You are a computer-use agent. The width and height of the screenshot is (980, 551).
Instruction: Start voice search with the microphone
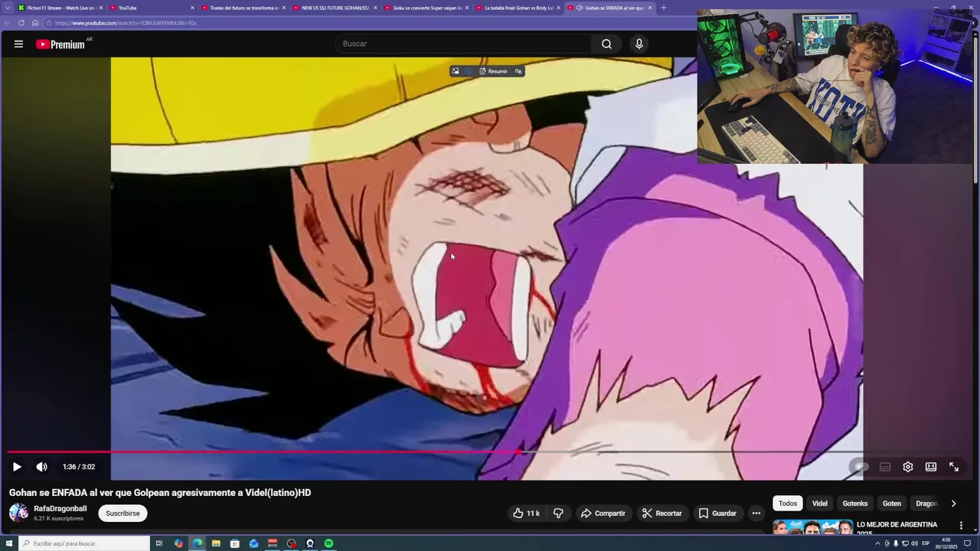coord(639,44)
